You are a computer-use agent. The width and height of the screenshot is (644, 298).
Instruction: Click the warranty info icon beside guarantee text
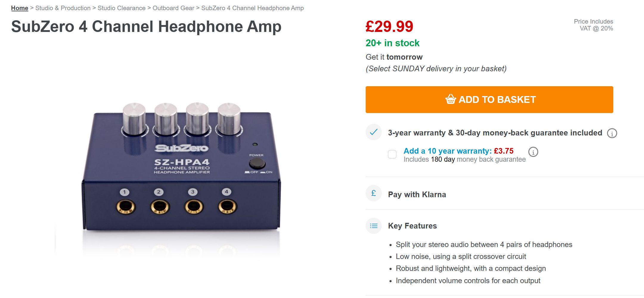click(x=612, y=133)
